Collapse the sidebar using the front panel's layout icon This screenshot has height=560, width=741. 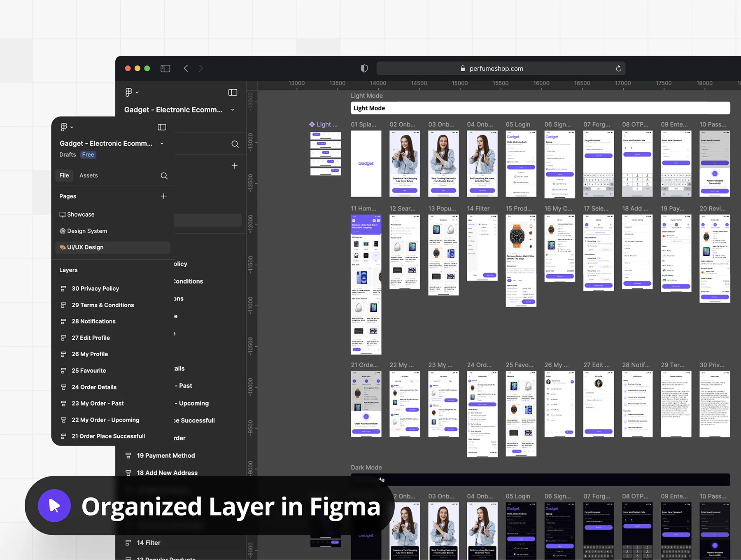tap(162, 127)
